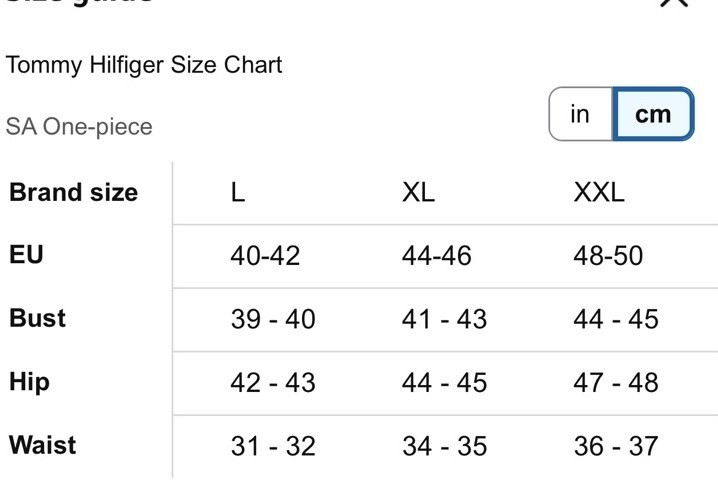Click EU size 44-46 cell
The width and height of the screenshot is (718, 500).
tap(436, 255)
